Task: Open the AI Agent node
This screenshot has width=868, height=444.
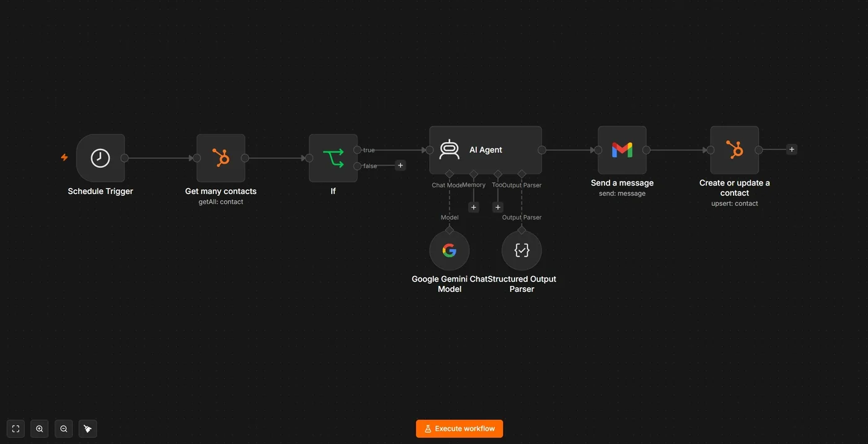Action: [x=485, y=150]
